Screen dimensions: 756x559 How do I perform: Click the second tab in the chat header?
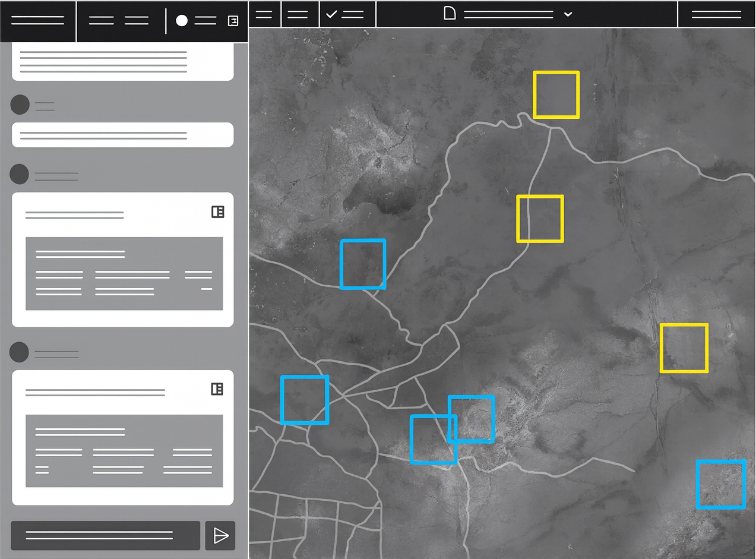(x=137, y=21)
